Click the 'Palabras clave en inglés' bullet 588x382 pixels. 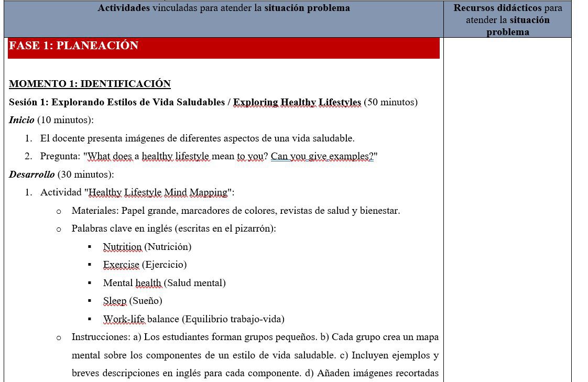(173, 228)
